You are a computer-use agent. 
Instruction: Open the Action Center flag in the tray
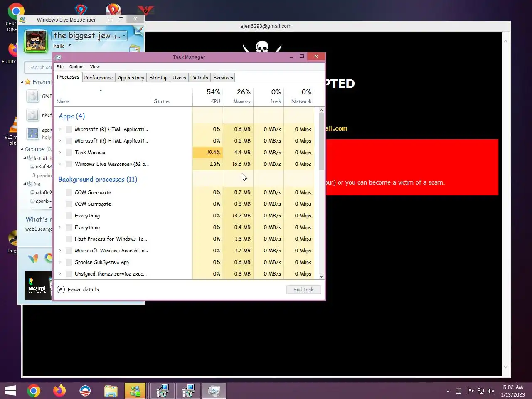point(470,391)
